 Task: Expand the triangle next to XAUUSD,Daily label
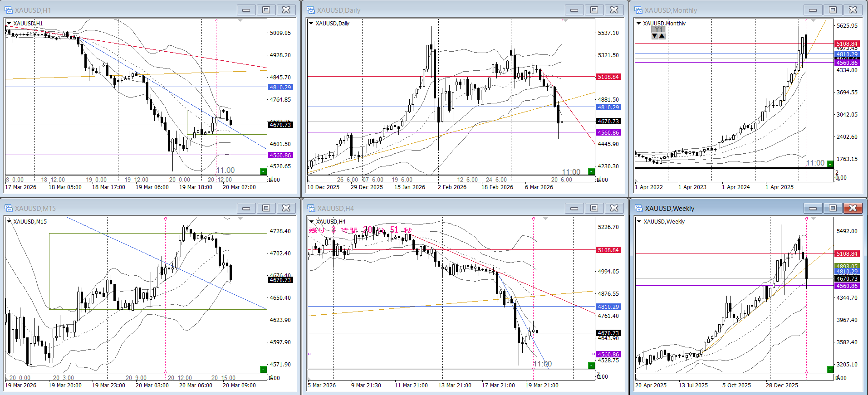pyautogui.click(x=311, y=24)
